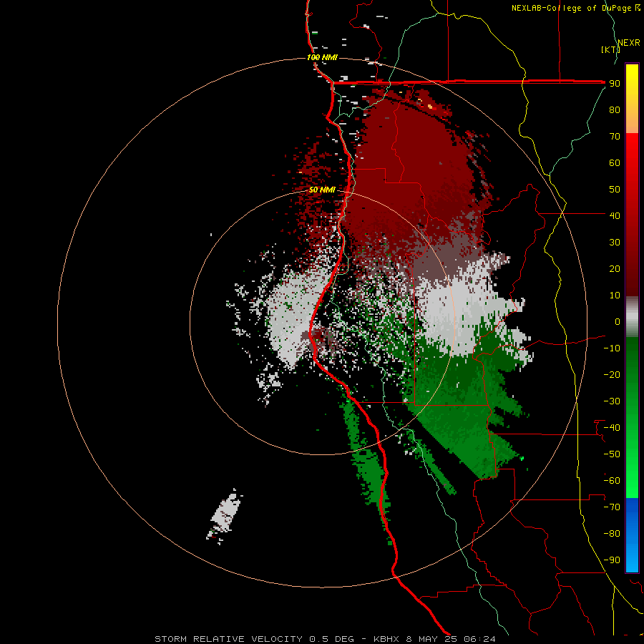Click the "10" value on velocity scale
This screenshot has height=644, width=644.
[615, 296]
